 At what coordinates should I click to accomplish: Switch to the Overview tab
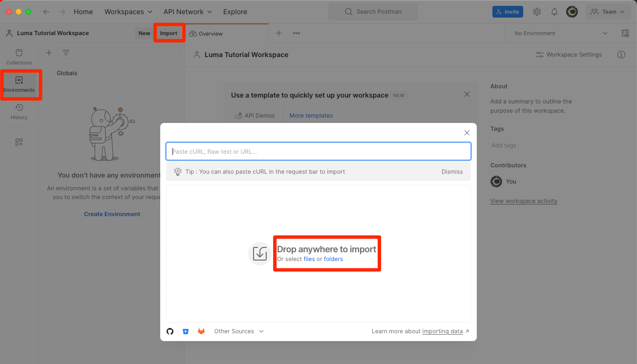[227, 34]
